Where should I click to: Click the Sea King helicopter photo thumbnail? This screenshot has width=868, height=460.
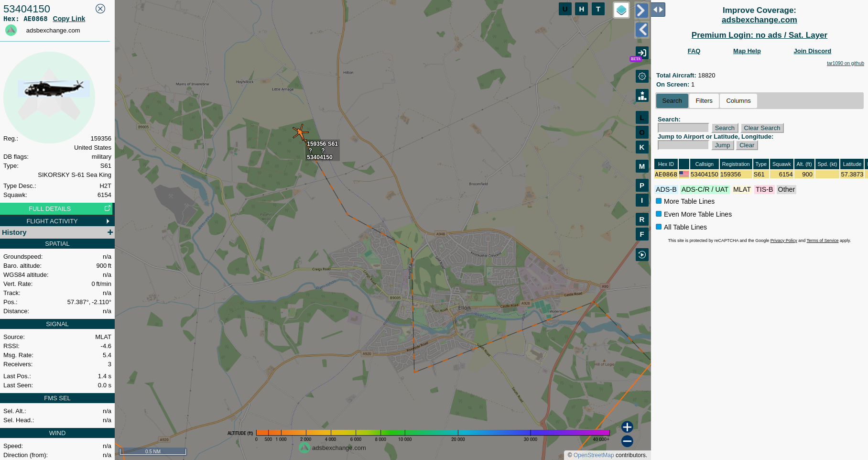(x=54, y=88)
